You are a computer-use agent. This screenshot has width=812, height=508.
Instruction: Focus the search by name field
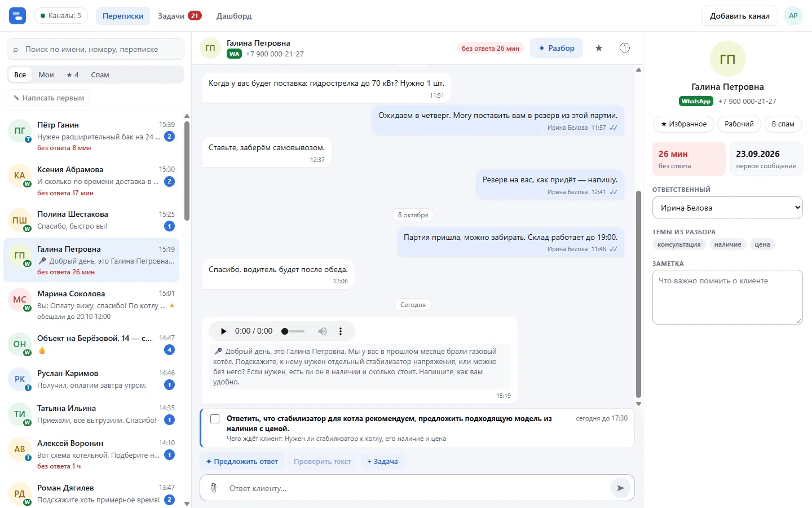[x=96, y=49]
